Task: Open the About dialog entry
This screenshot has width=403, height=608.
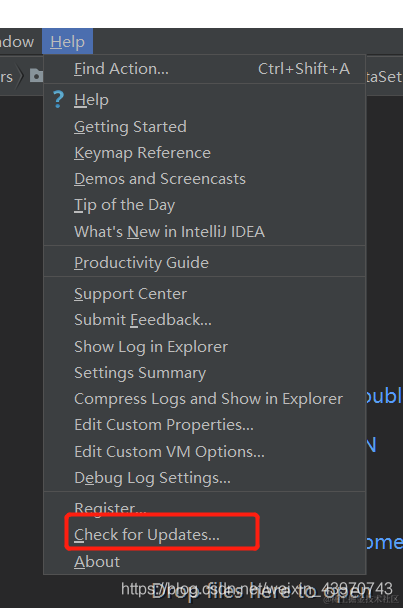Action: pyautogui.click(x=205, y=561)
